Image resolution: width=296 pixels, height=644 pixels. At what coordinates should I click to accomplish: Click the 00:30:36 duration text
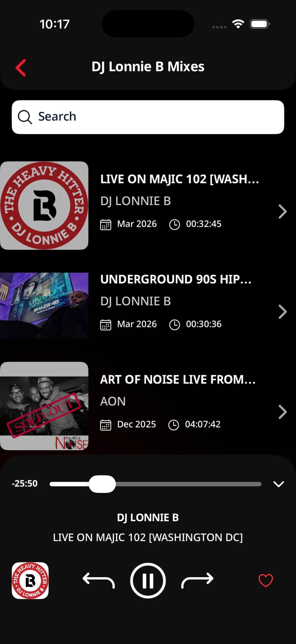204,324
